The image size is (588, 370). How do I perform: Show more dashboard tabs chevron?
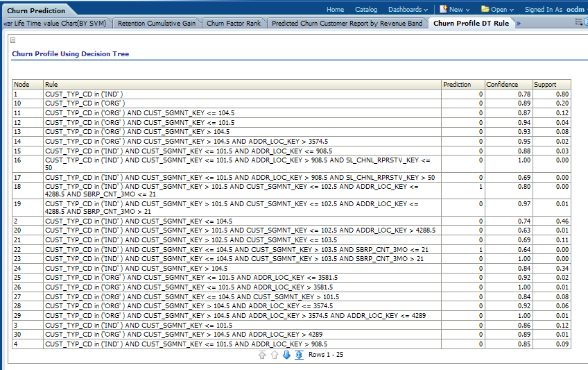pyautogui.click(x=518, y=24)
